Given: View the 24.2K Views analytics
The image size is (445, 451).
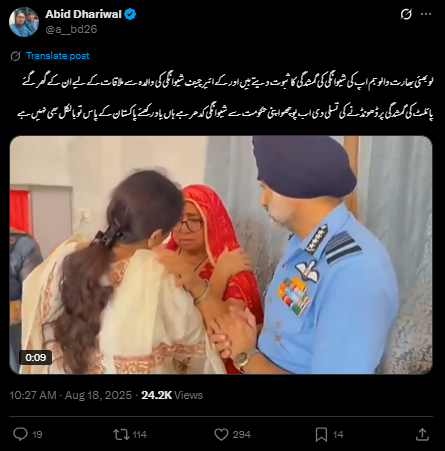Looking at the screenshot, I should 172,395.
